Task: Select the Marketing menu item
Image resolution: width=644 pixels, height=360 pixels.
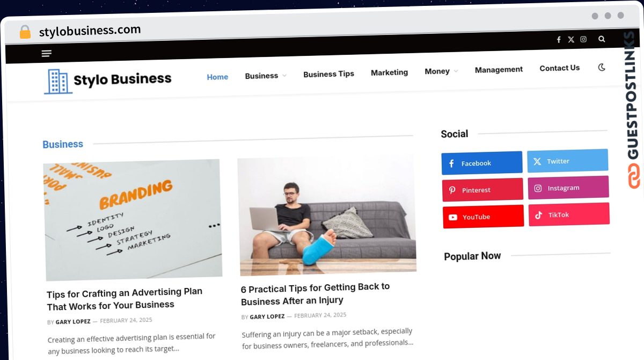Action: 389,73
